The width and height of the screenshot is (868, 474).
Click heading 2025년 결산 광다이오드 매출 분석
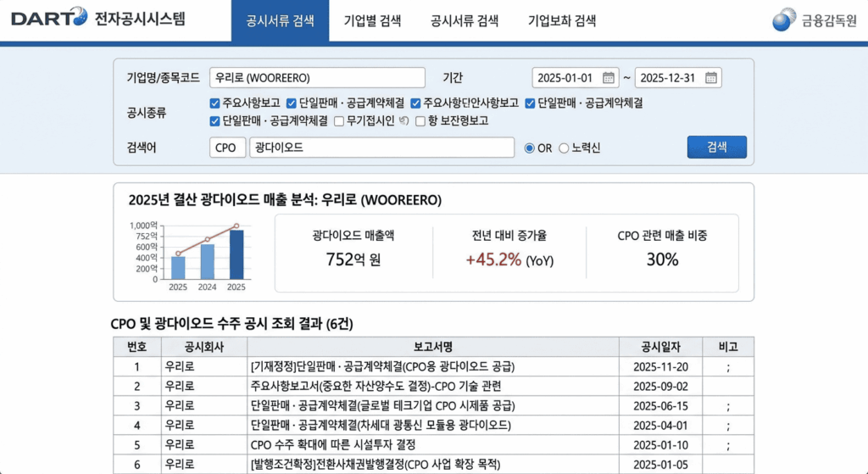click(285, 200)
